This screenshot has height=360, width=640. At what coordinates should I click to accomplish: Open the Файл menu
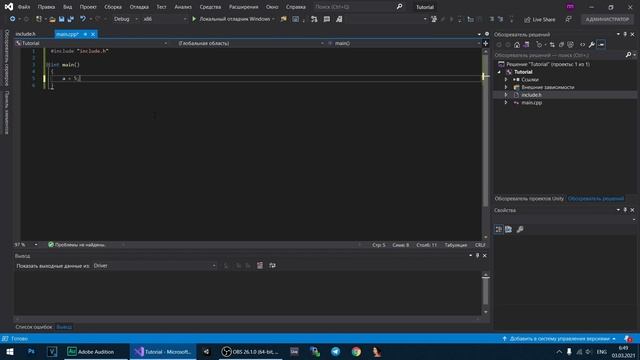pyautogui.click(x=24, y=7)
